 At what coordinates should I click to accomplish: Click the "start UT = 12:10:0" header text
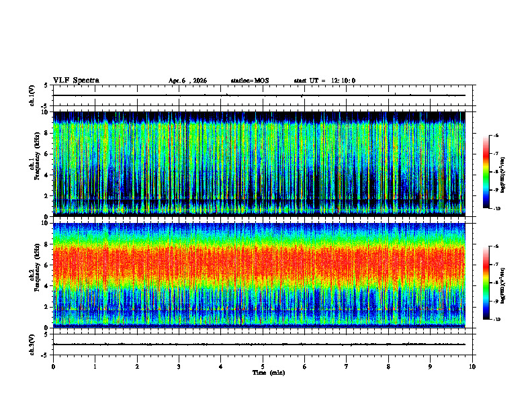coord(324,81)
